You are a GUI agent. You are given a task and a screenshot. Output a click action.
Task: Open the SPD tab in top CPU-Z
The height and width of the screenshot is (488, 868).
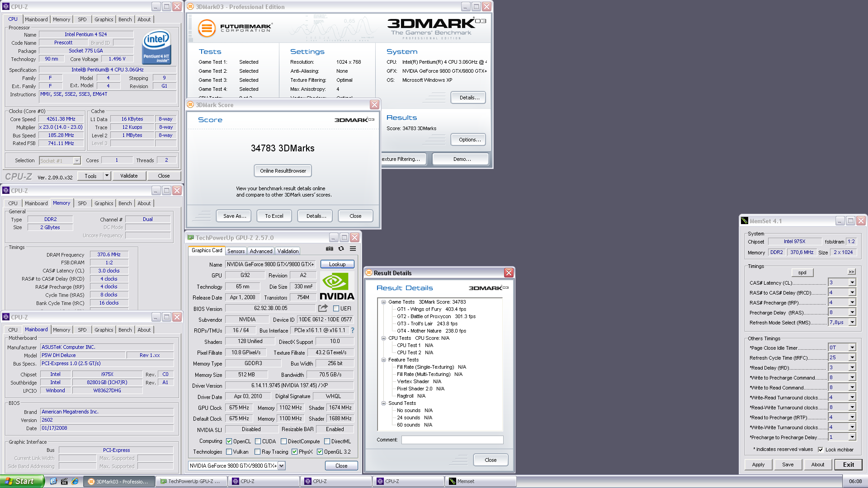[x=82, y=19]
